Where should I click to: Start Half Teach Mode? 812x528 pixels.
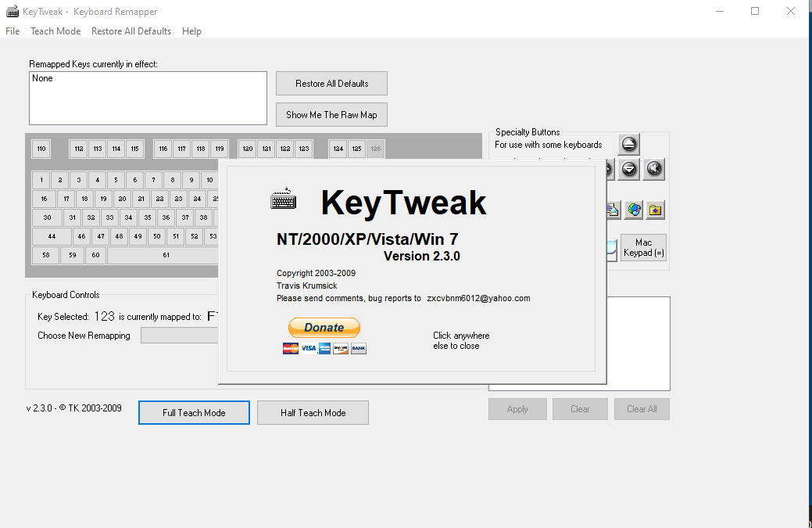pos(312,412)
